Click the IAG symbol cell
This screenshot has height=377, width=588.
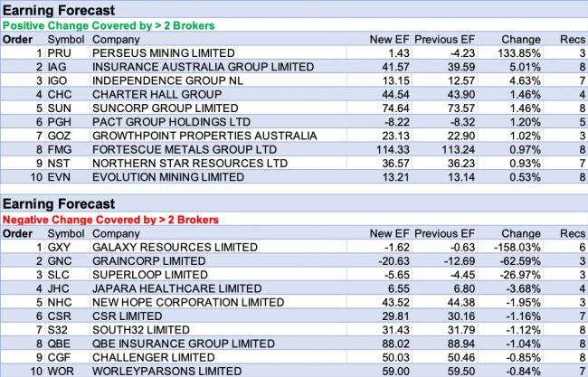[59, 67]
